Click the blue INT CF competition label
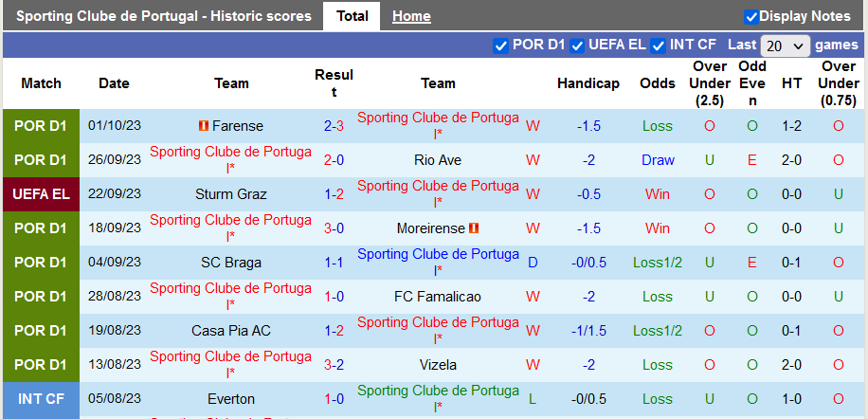 (41, 399)
